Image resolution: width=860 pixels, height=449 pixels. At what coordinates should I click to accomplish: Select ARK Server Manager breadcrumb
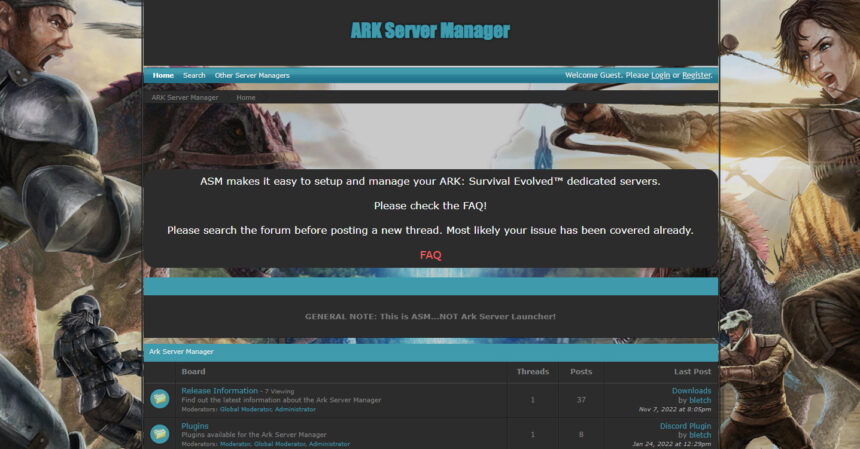point(185,98)
